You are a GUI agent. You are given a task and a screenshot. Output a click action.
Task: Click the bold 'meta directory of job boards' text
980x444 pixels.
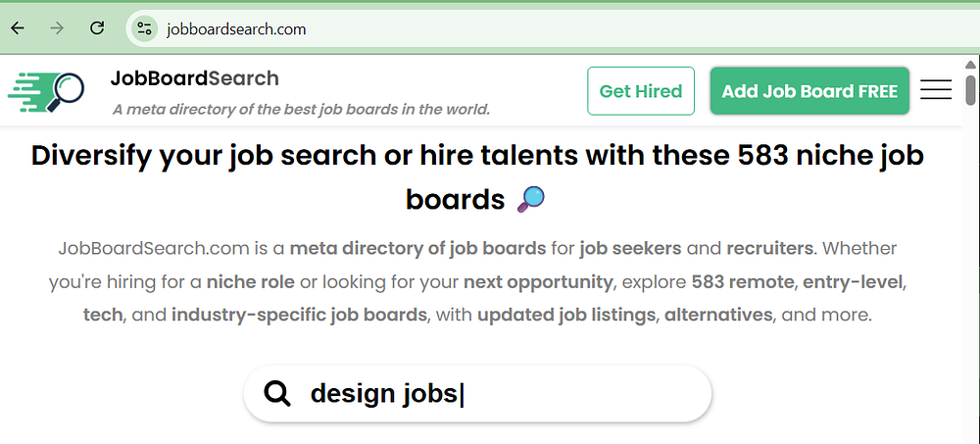click(x=417, y=248)
